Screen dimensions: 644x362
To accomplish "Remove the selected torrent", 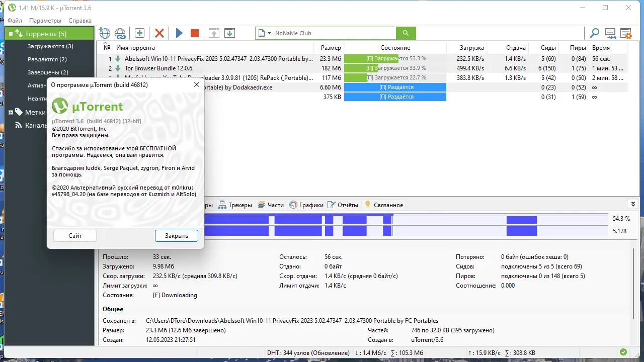I will 159,33.
